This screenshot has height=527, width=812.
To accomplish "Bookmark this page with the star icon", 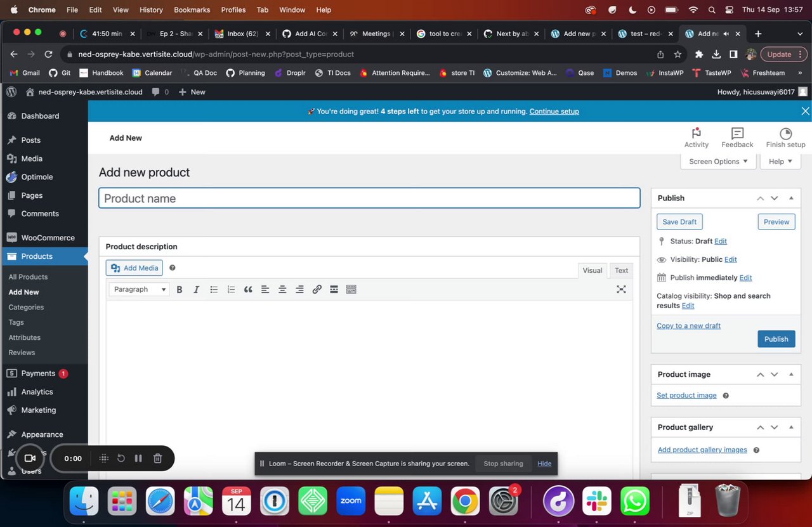I will [x=678, y=55].
